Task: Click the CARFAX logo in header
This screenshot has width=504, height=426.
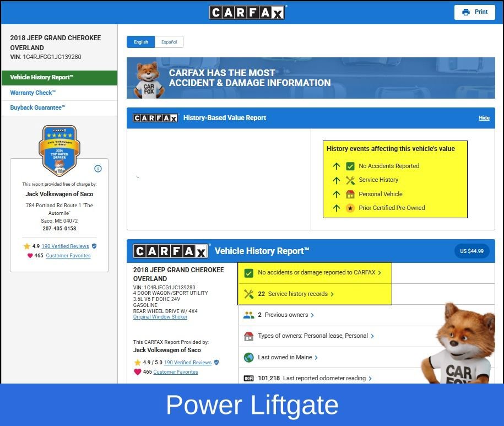Action: pyautogui.click(x=247, y=12)
